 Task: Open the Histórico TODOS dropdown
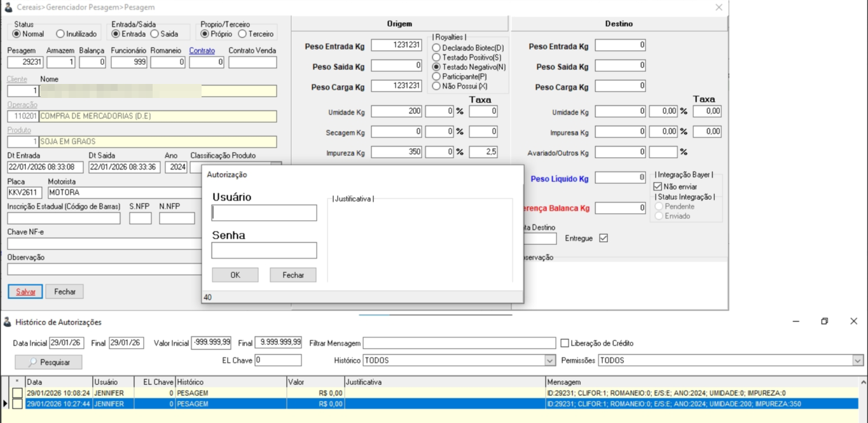(549, 360)
